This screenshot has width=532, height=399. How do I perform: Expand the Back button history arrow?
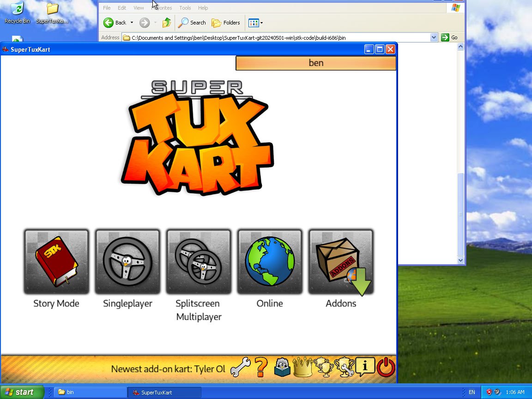click(x=132, y=23)
